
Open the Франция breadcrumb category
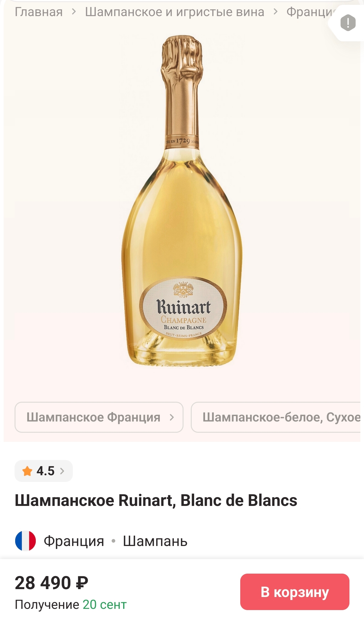click(x=310, y=12)
